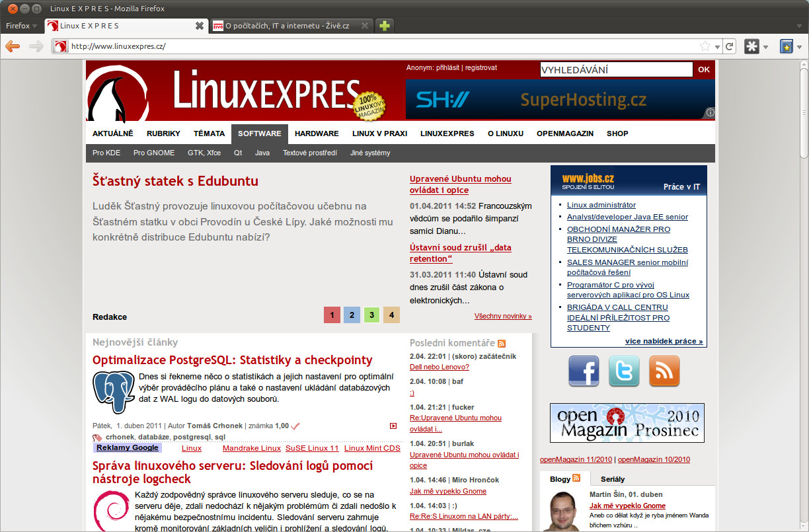The image size is (809, 532).
Task: Click the registrovat link
Action: [481, 67]
